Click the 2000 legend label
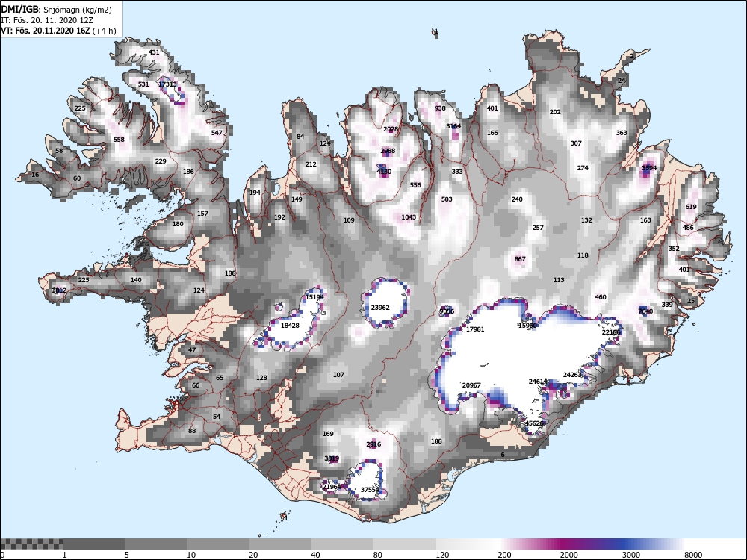Viewport: 747px width, 560px height. (568, 555)
